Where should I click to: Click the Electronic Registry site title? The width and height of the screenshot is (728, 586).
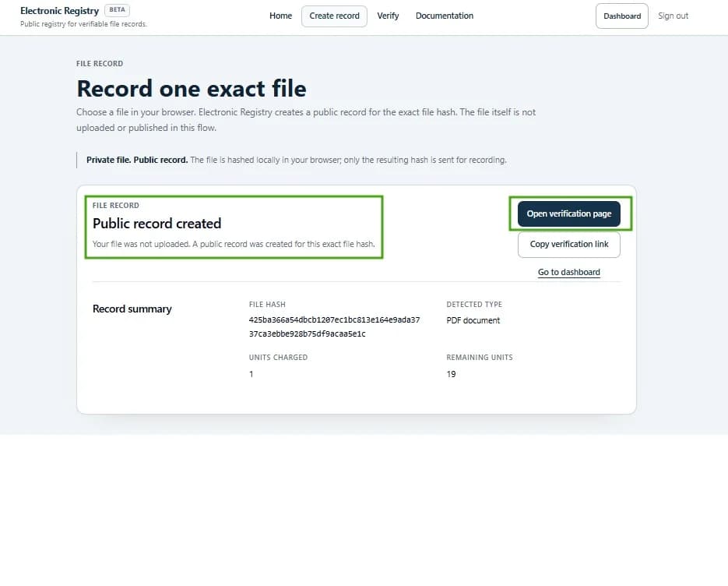coord(59,11)
